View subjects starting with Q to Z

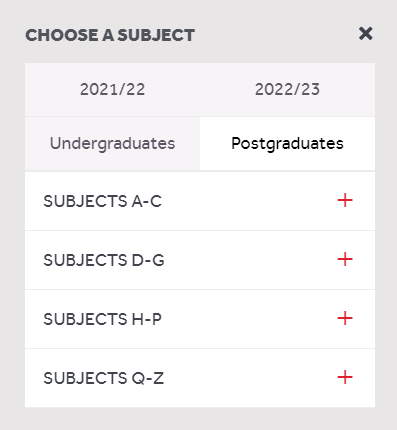tap(200, 378)
